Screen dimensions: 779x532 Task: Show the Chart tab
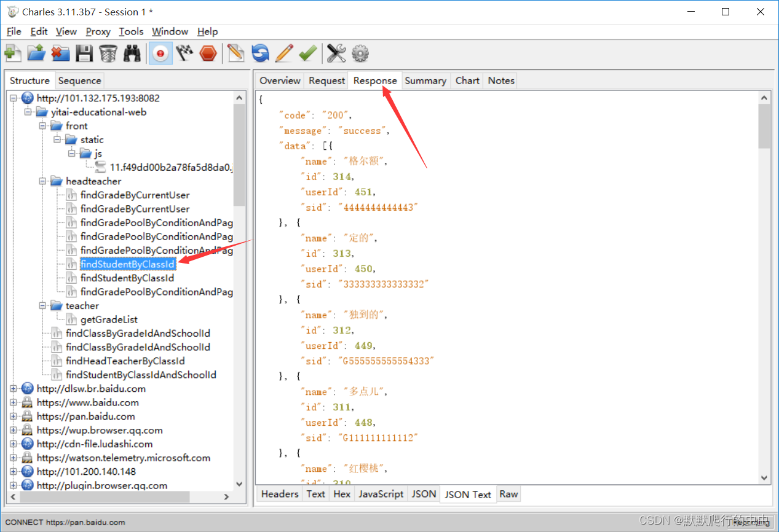pos(467,80)
